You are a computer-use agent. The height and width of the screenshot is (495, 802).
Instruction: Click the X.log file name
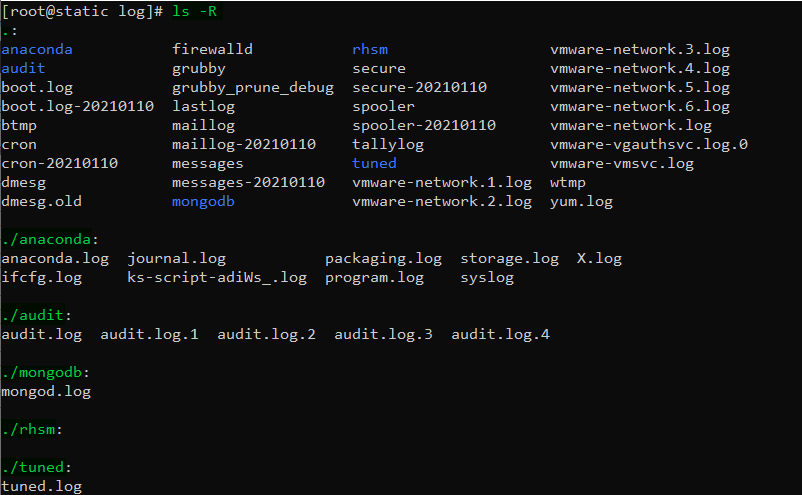599,258
